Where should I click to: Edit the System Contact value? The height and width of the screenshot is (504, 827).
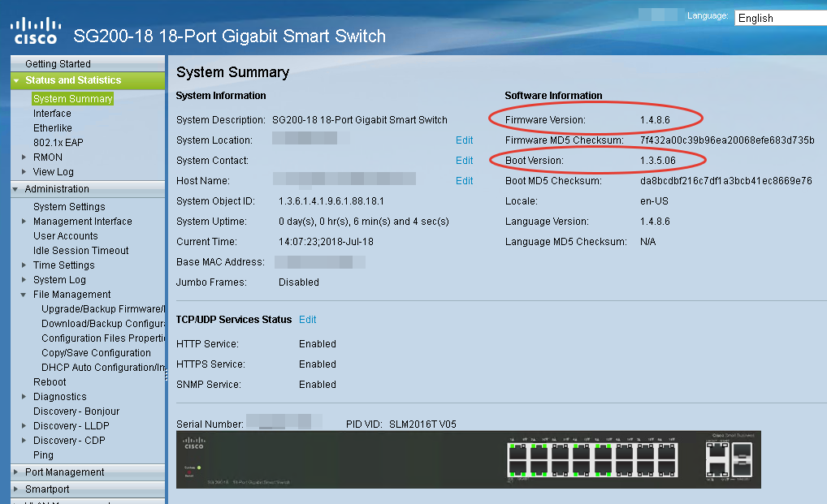464,161
